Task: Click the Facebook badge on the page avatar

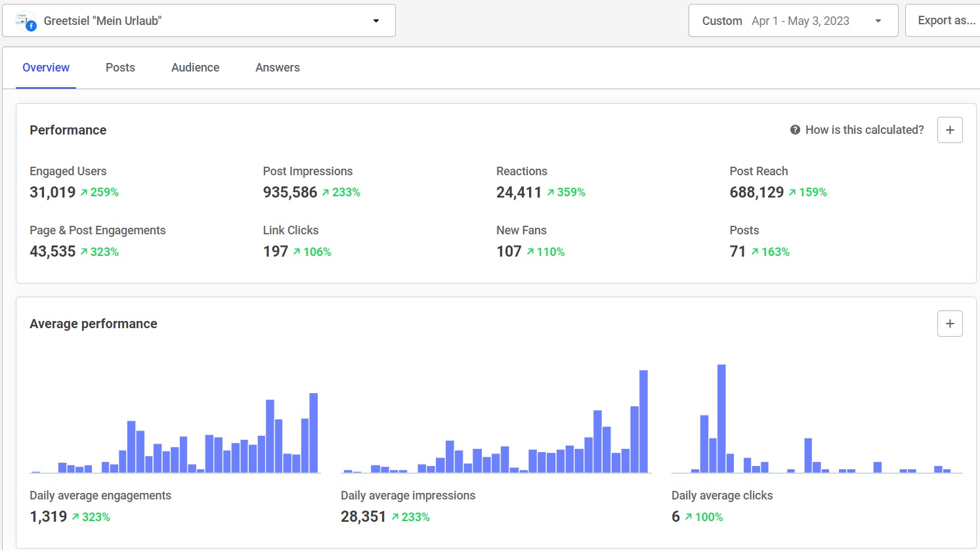Action: coord(31,27)
